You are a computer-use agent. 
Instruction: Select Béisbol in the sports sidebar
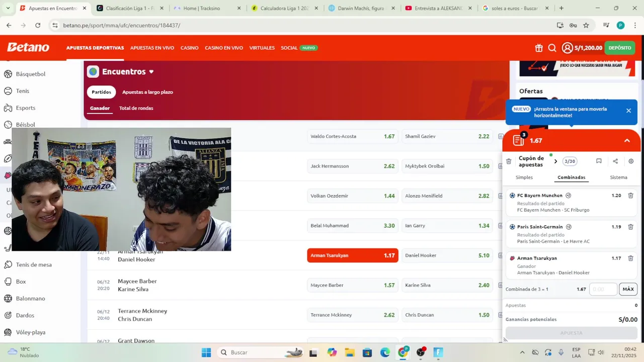point(26,125)
